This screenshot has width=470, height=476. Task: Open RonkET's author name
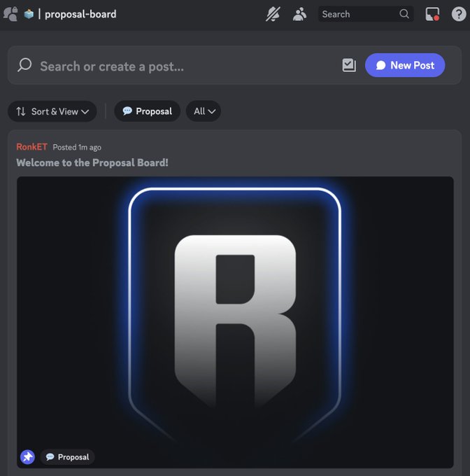pos(32,147)
